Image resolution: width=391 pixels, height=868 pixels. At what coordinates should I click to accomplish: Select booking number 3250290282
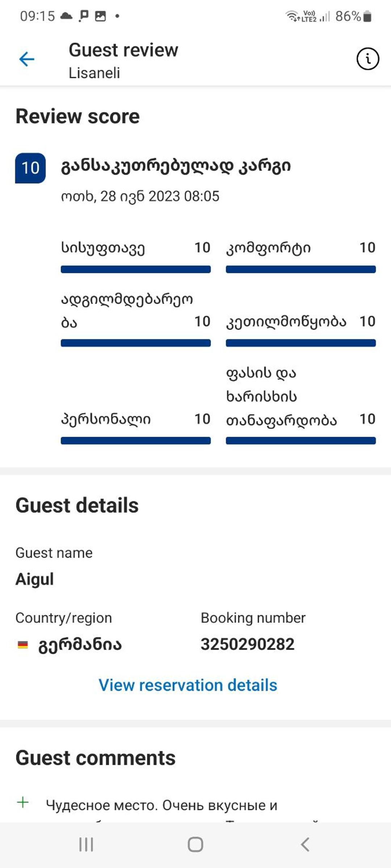[248, 644]
